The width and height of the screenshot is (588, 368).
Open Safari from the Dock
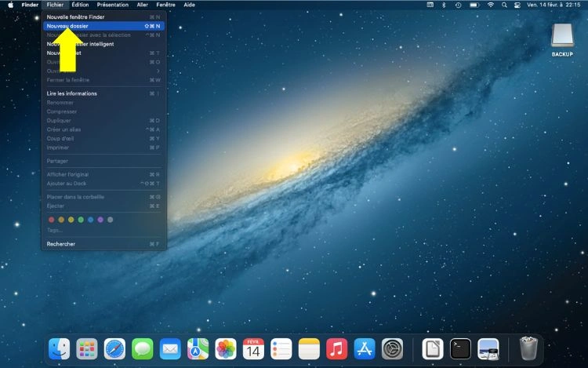coord(114,349)
